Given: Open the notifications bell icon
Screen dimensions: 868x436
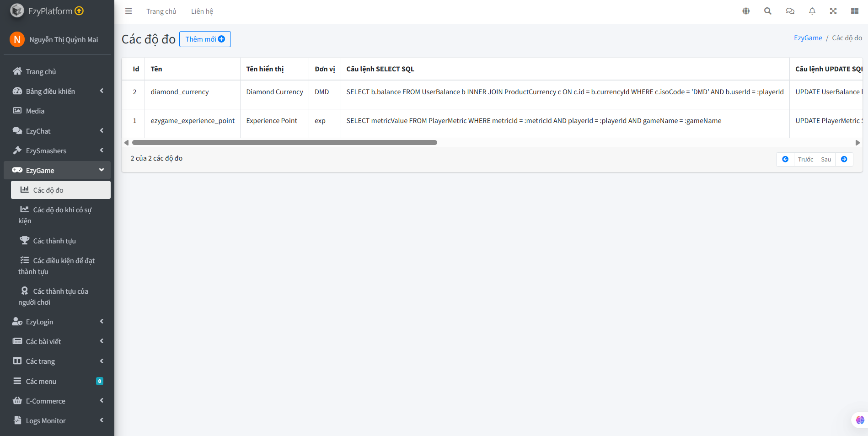Looking at the screenshot, I should [x=812, y=11].
